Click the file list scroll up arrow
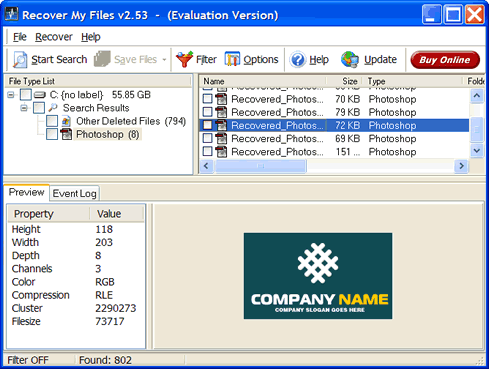Screen dimensions: 489x369 [477, 96]
